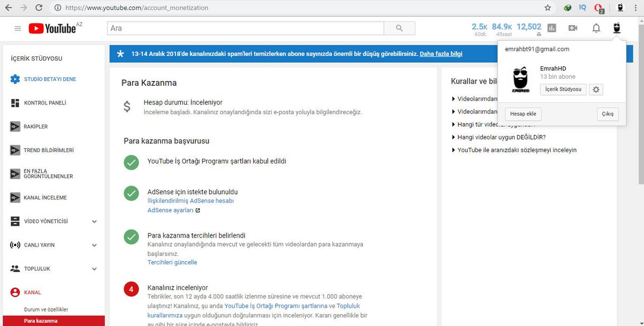Open İlişkilendirilmiş AdSense hesabı link
Screen dimensions: 644x326
point(191,201)
